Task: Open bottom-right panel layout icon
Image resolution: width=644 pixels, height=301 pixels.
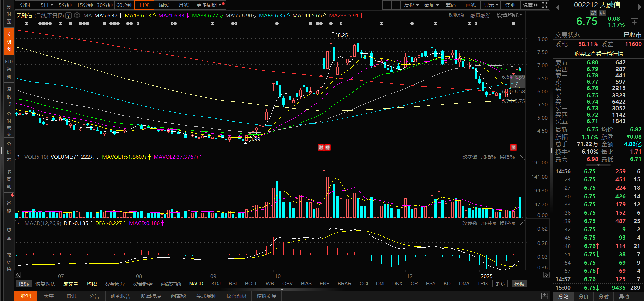Action: pyautogui.click(x=545, y=296)
